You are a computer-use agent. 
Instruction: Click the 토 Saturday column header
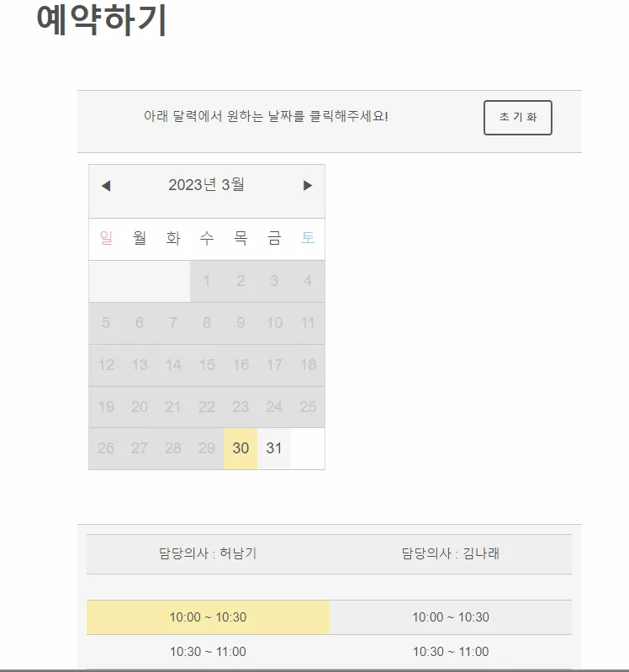(x=308, y=238)
